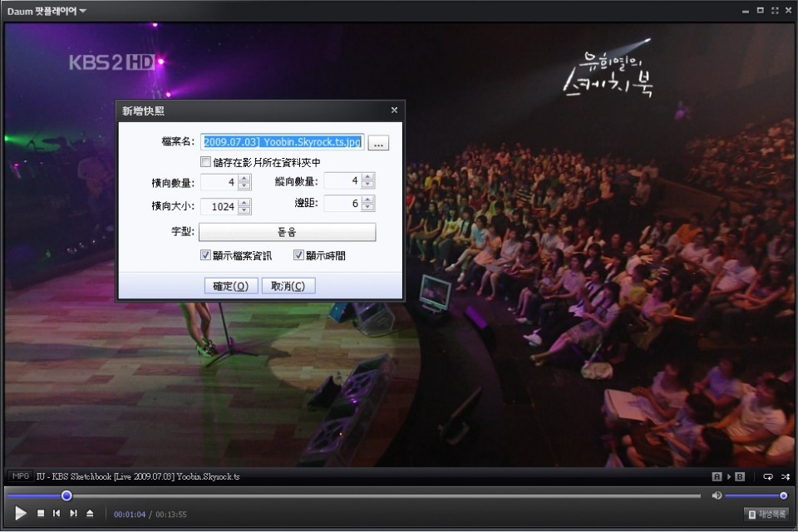
Task: Set the A repeat point marker
Action: tap(717, 476)
